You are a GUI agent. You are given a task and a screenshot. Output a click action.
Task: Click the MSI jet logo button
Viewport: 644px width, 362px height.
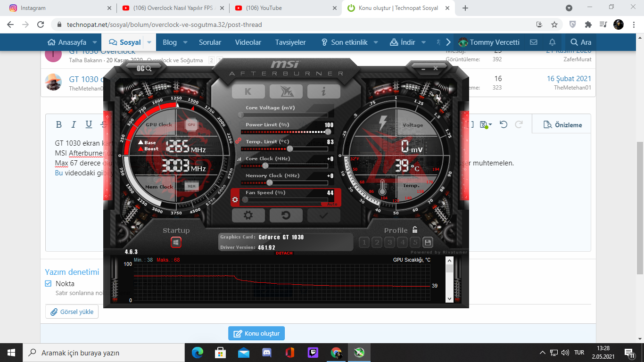click(x=286, y=91)
